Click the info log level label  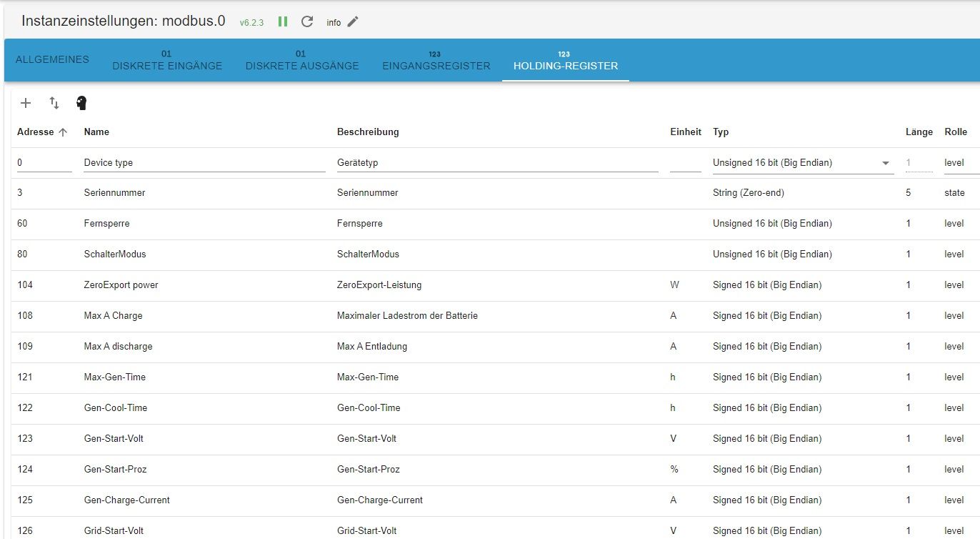(x=334, y=23)
